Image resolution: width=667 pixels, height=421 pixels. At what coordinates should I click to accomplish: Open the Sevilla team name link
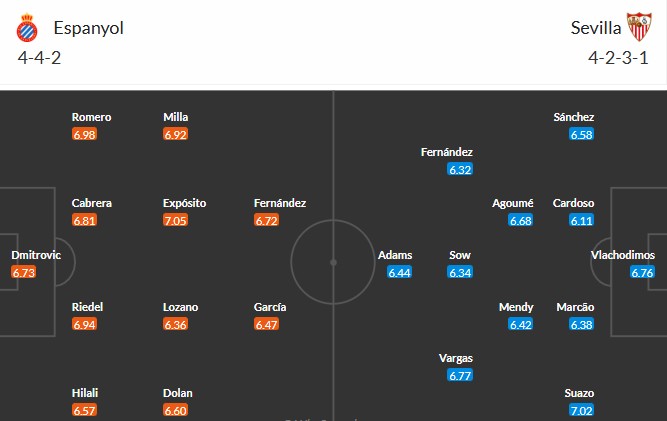tap(592, 28)
